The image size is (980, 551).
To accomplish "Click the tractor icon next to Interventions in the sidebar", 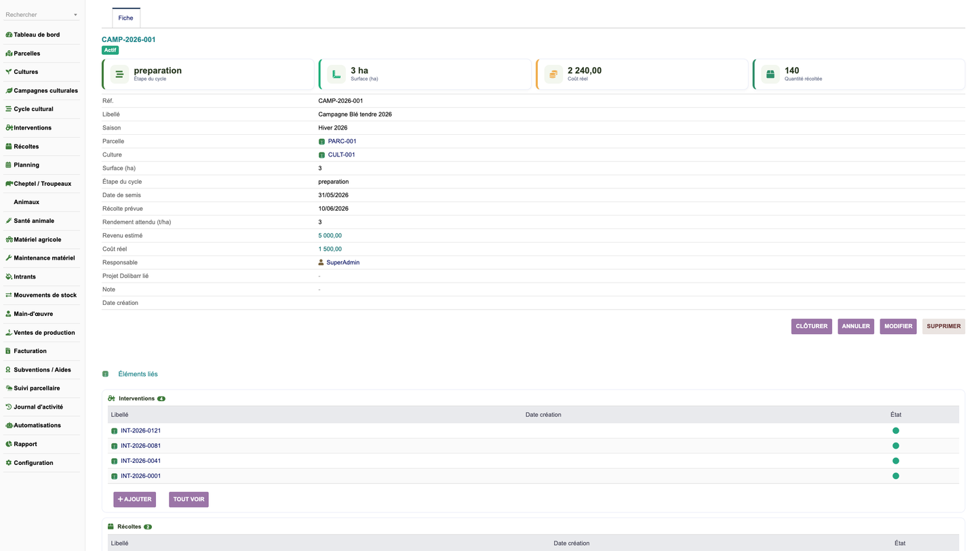I will click(x=9, y=127).
